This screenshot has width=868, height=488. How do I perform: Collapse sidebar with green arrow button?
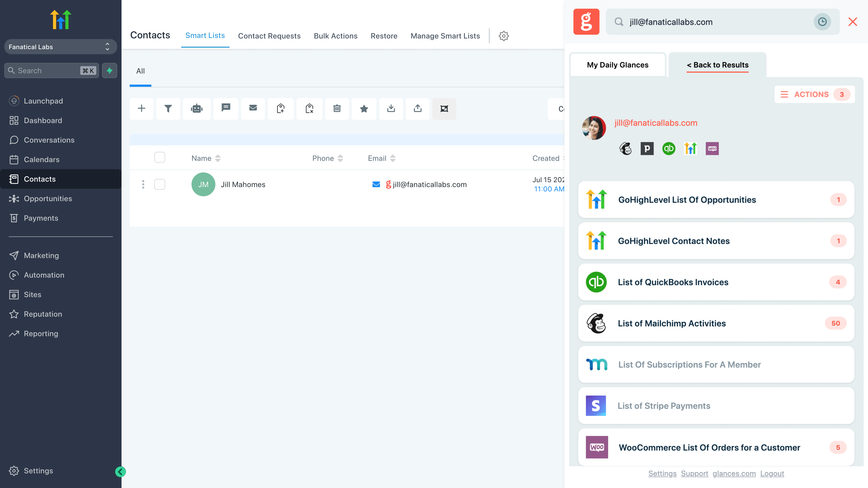120,472
